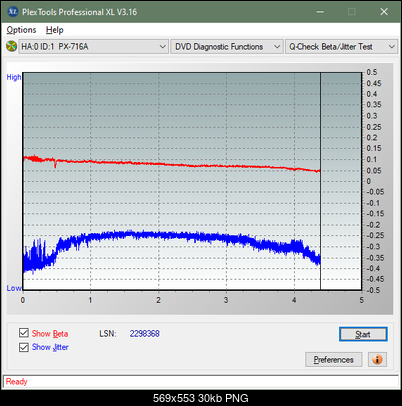The width and height of the screenshot is (402, 406).
Task: Toggle the Show Jitter checkbox
Action: [x=24, y=347]
